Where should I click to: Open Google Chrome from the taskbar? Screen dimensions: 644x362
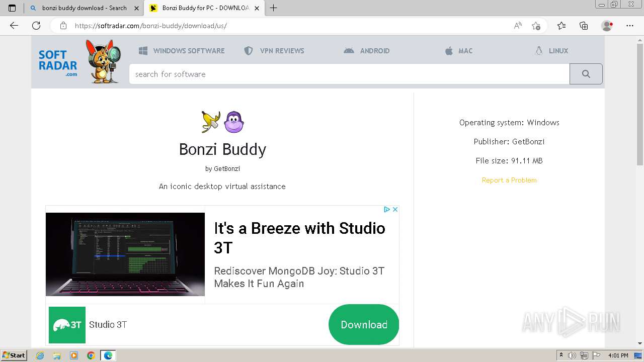pyautogui.click(x=91, y=355)
